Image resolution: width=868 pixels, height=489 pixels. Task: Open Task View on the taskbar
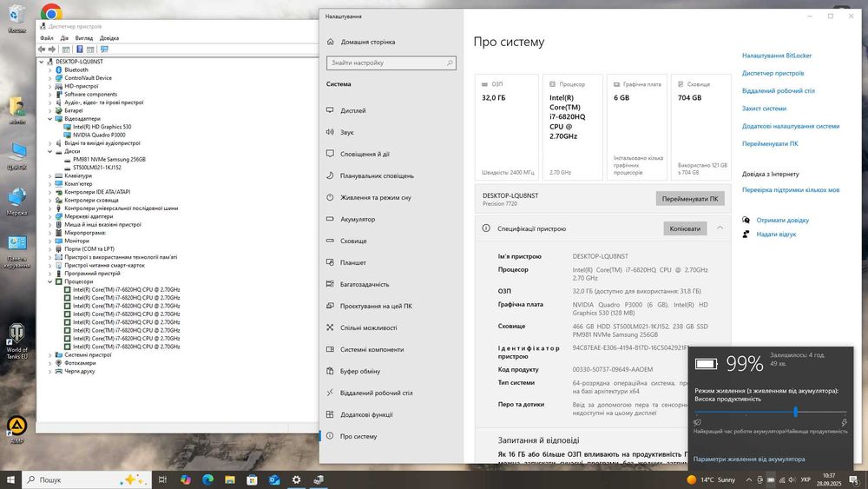pos(162,479)
